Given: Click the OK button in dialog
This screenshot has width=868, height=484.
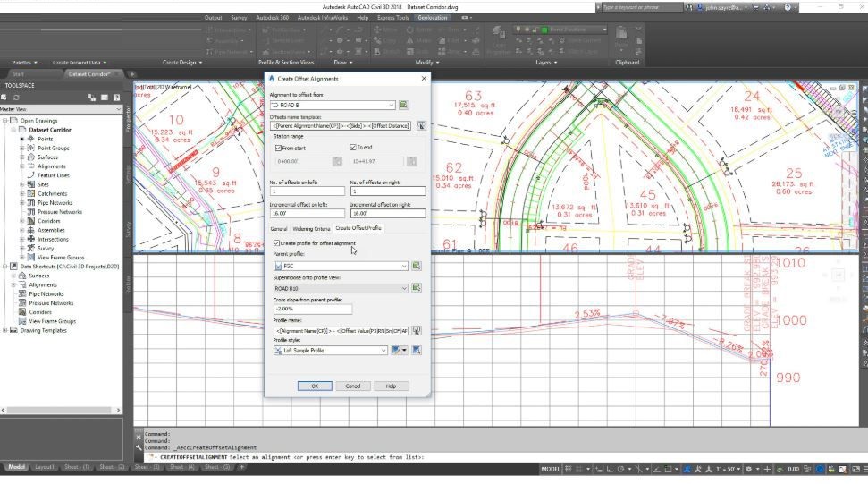Looking at the screenshot, I should 315,386.
